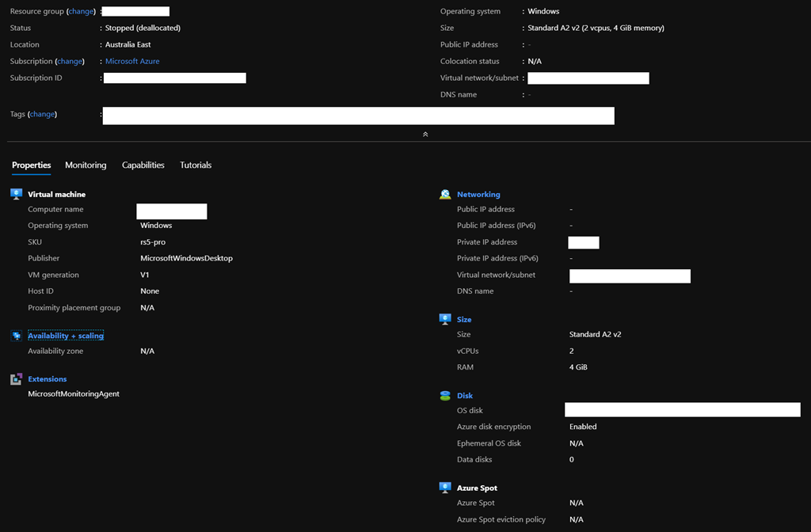Click change link next to Subscription

69,61
